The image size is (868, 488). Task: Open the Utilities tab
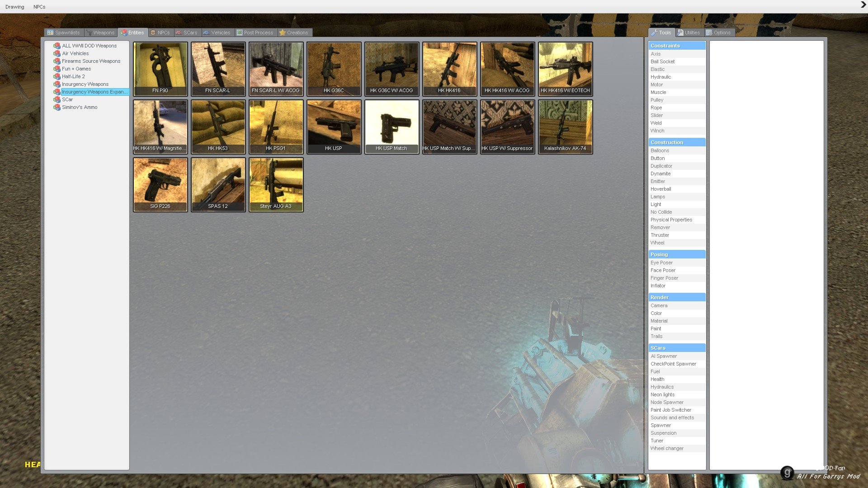pos(689,33)
